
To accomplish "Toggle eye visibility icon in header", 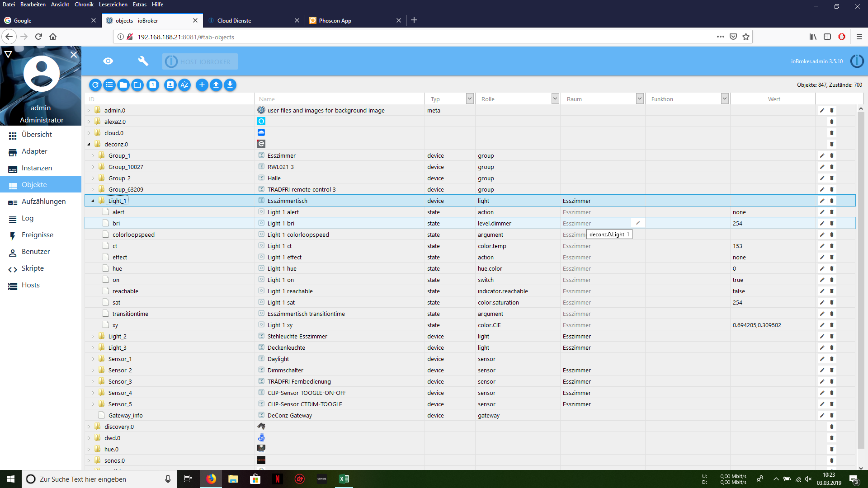I will (x=108, y=61).
